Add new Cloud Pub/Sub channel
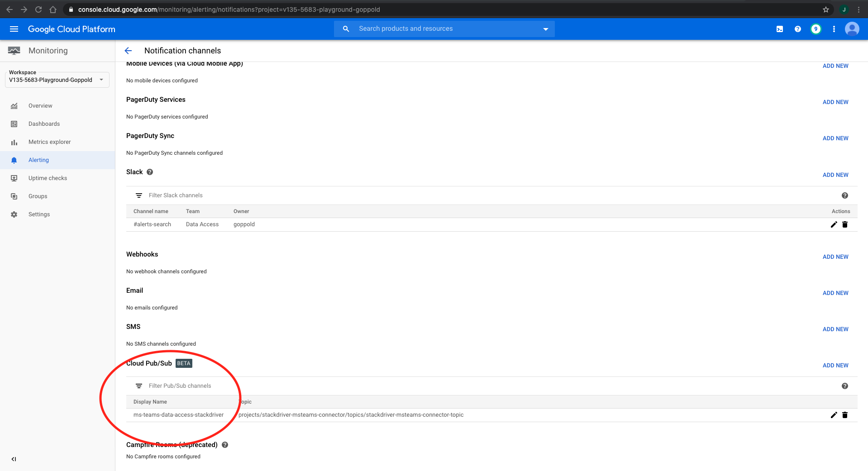Screen dimensions: 868x471 (x=835, y=366)
